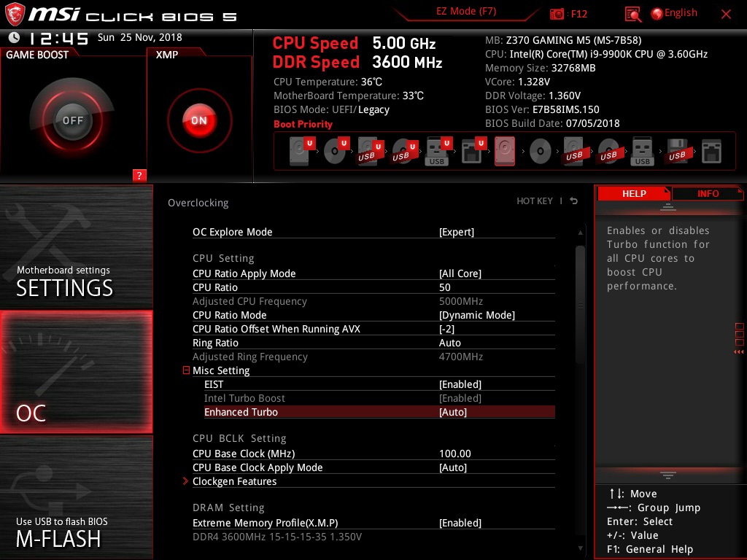Select the highlighted legacy hard disk boot icon
Image resolution: width=747 pixels, height=560 pixels.
click(505, 151)
